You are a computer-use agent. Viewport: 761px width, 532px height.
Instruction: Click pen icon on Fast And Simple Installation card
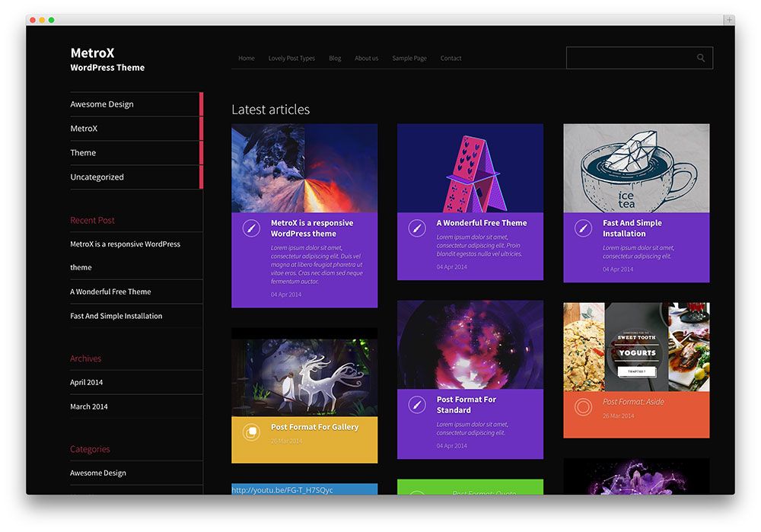(583, 228)
